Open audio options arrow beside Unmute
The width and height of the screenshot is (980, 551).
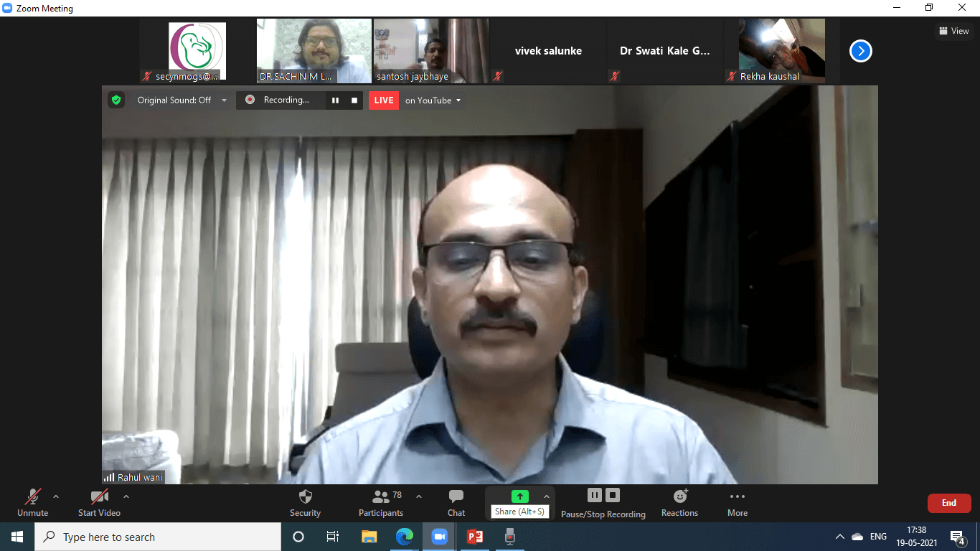point(56,496)
